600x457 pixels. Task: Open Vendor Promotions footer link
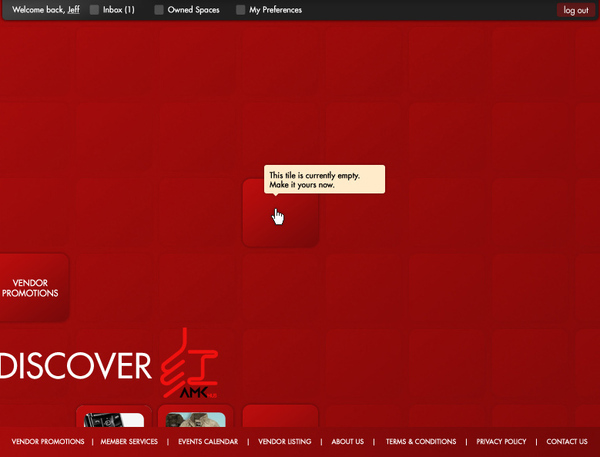48,441
